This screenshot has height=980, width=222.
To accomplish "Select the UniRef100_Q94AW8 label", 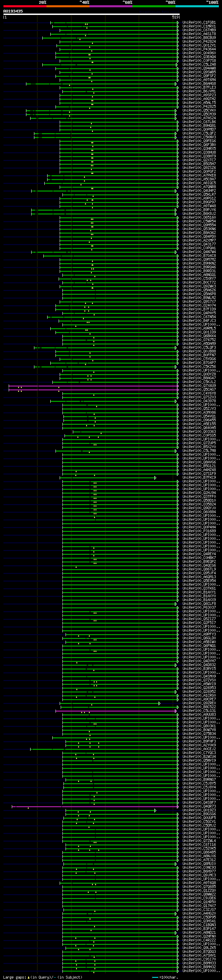I will 199,68.
